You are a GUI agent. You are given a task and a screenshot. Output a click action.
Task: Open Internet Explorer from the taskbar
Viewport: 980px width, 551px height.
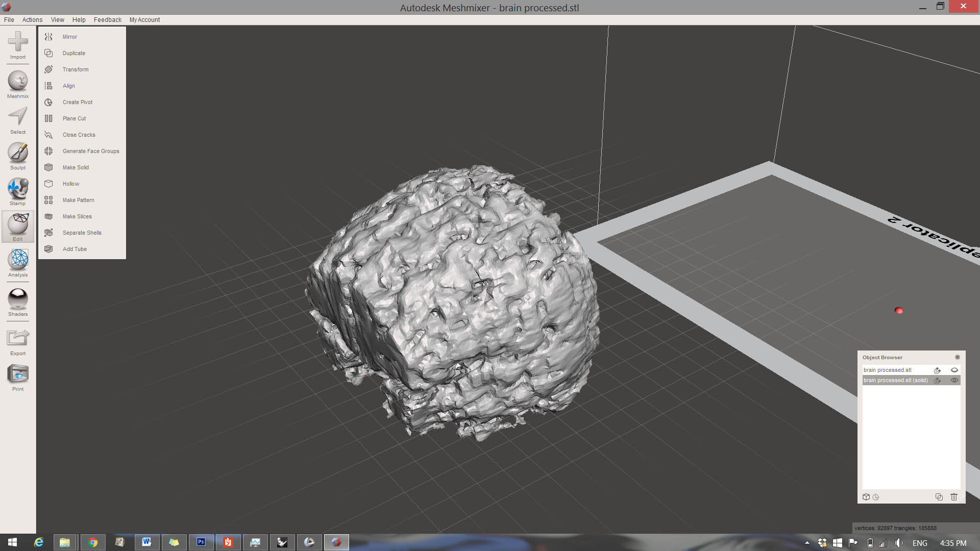tap(39, 542)
